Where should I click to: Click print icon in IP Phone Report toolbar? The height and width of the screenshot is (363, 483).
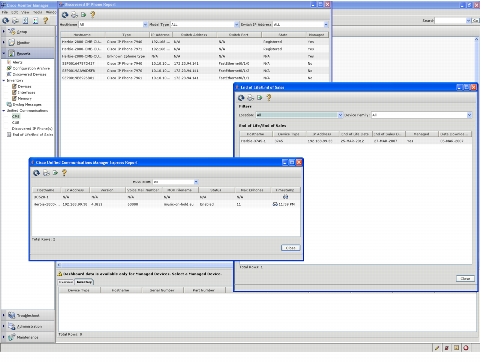74,15
